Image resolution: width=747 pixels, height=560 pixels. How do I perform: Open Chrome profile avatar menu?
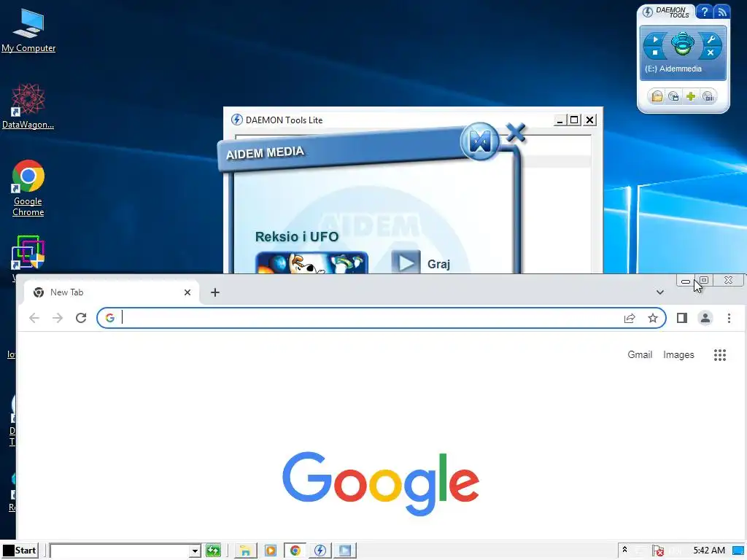pos(705,318)
